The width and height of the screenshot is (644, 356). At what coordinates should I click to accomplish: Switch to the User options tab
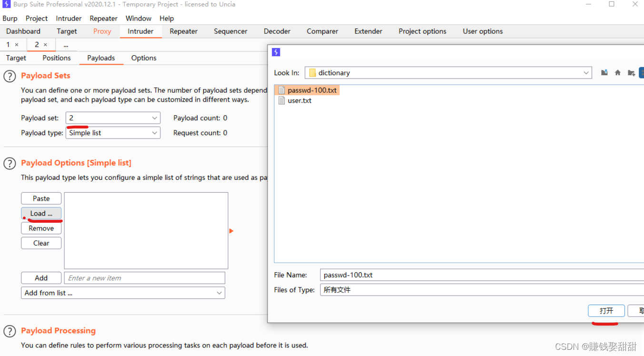[x=483, y=31]
